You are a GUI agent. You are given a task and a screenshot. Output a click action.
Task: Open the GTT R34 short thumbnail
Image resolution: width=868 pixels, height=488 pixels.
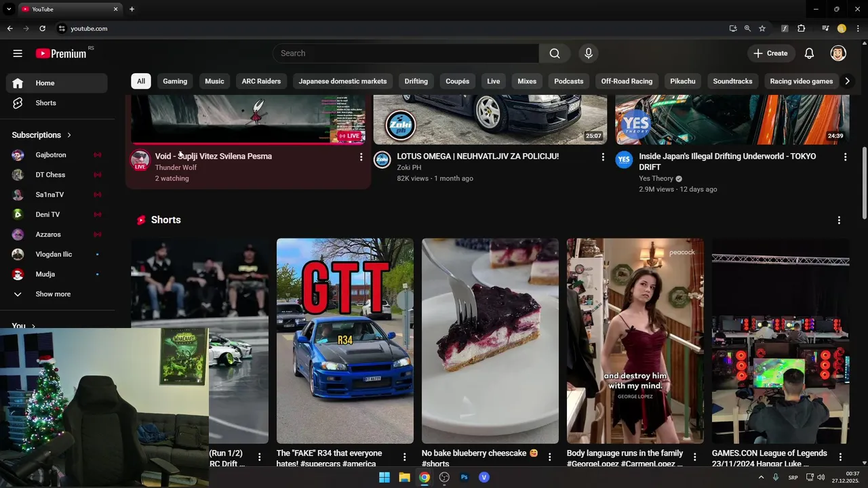coord(345,341)
